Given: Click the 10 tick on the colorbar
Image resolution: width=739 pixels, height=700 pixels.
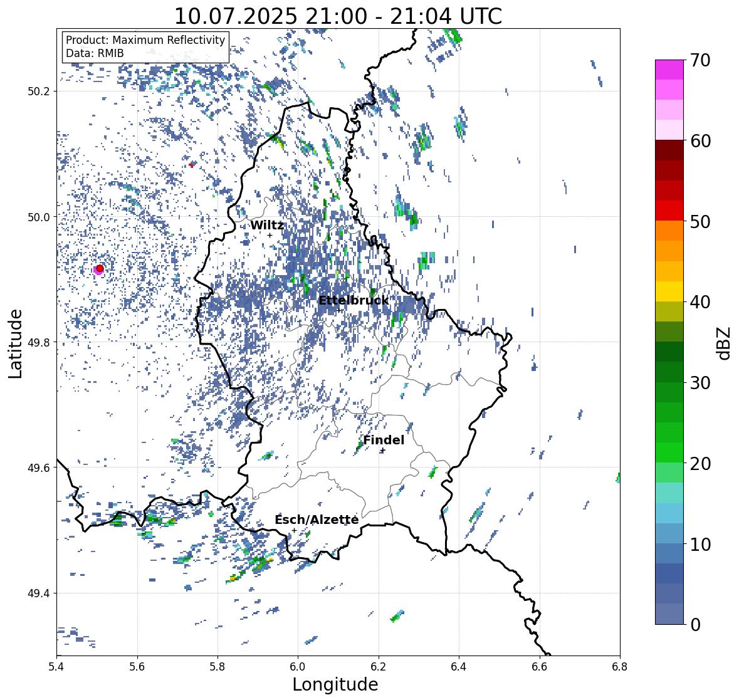Looking at the screenshot, I should pyautogui.click(x=700, y=544).
